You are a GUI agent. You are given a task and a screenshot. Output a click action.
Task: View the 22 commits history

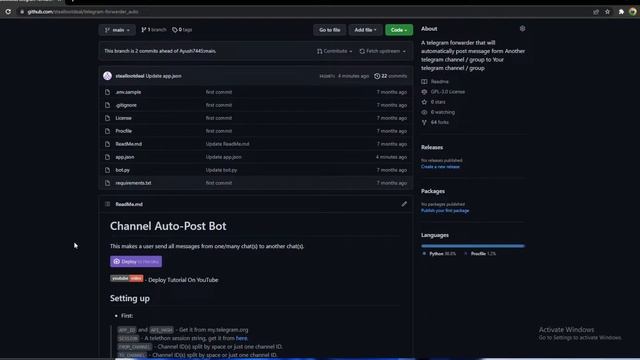tap(391, 76)
